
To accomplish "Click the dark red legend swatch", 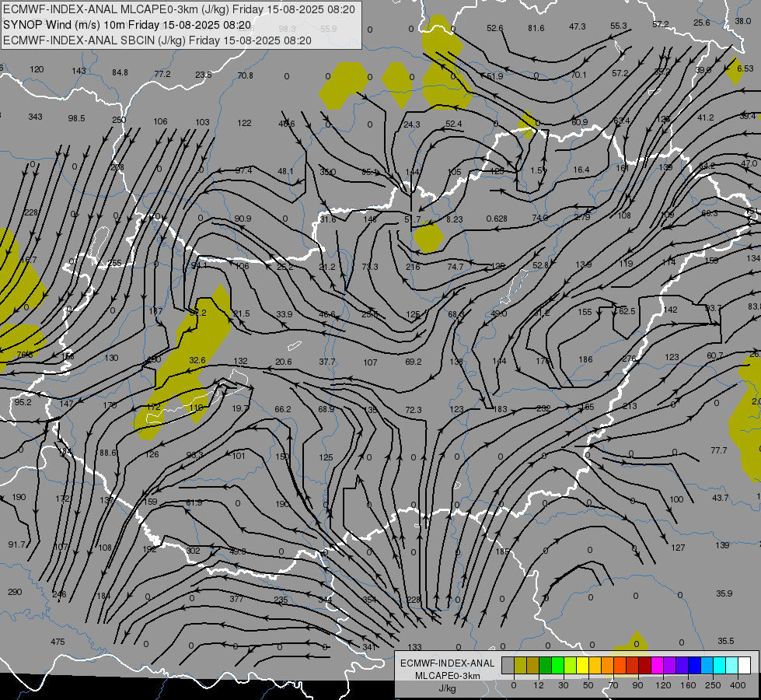I will pyautogui.click(x=644, y=665).
